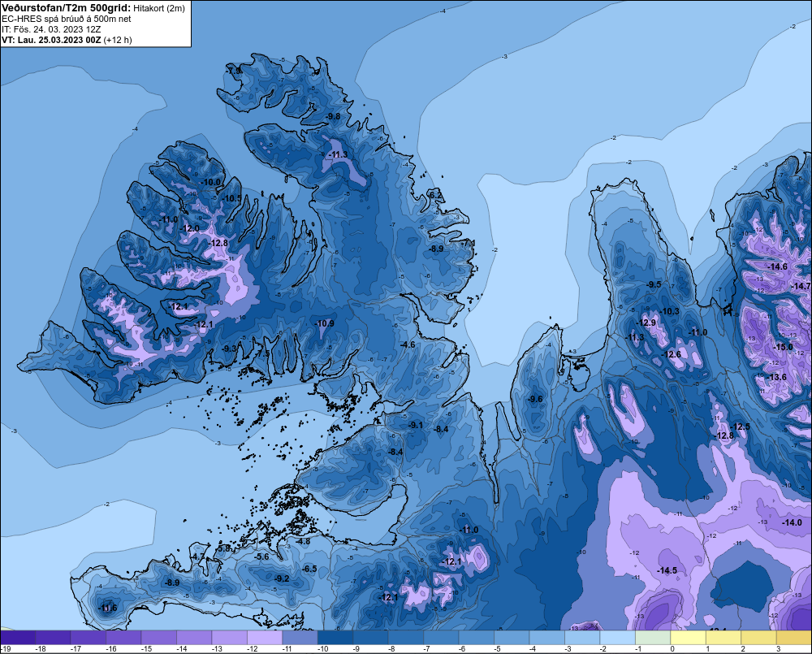Click the -9.6 temperature value on the map
Image resolution: width=812 pixels, height=654 pixels.
tap(535, 399)
